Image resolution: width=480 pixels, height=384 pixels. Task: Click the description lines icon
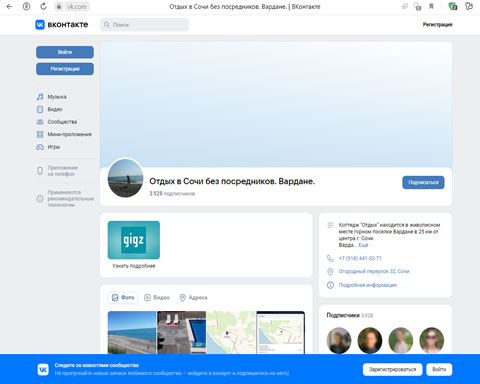point(330,225)
